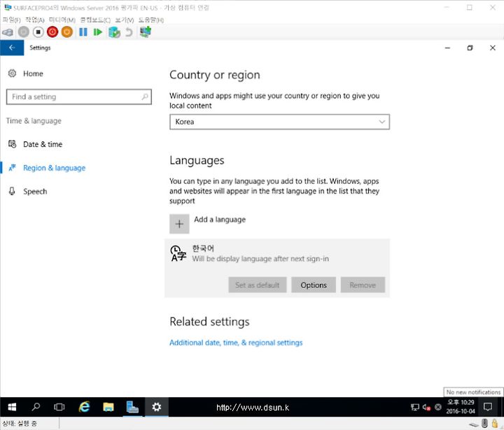Toggle enhanced session mode icon
Viewport: 504px width, 430px height.
click(x=146, y=31)
